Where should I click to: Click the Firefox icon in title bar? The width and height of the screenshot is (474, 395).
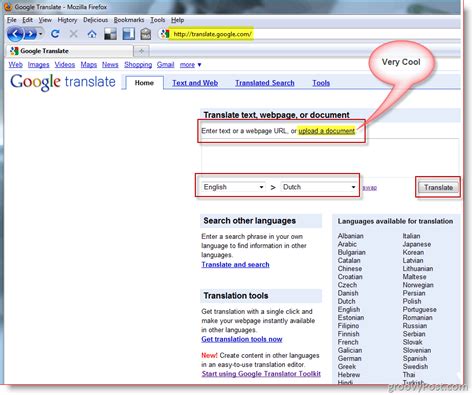(x=8, y=7)
